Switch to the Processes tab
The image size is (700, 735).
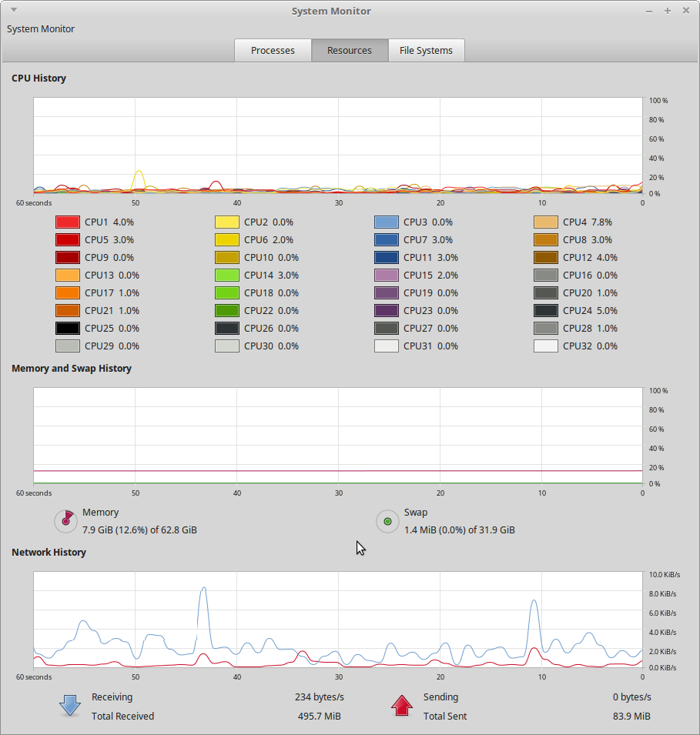(x=273, y=50)
